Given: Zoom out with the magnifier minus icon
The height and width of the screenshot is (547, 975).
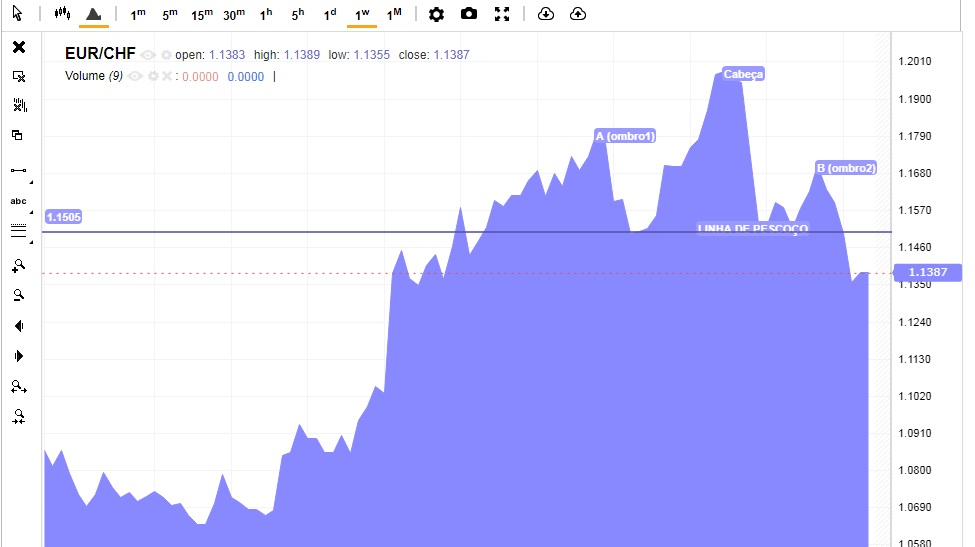Looking at the screenshot, I should (x=19, y=295).
